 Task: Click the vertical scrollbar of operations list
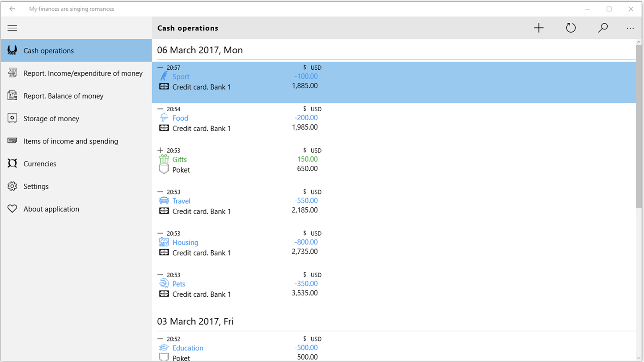639,125
